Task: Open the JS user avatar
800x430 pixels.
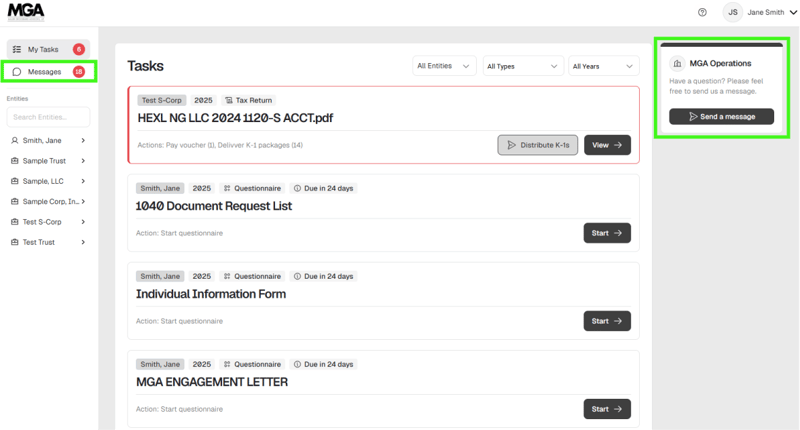Action: pyautogui.click(x=733, y=12)
